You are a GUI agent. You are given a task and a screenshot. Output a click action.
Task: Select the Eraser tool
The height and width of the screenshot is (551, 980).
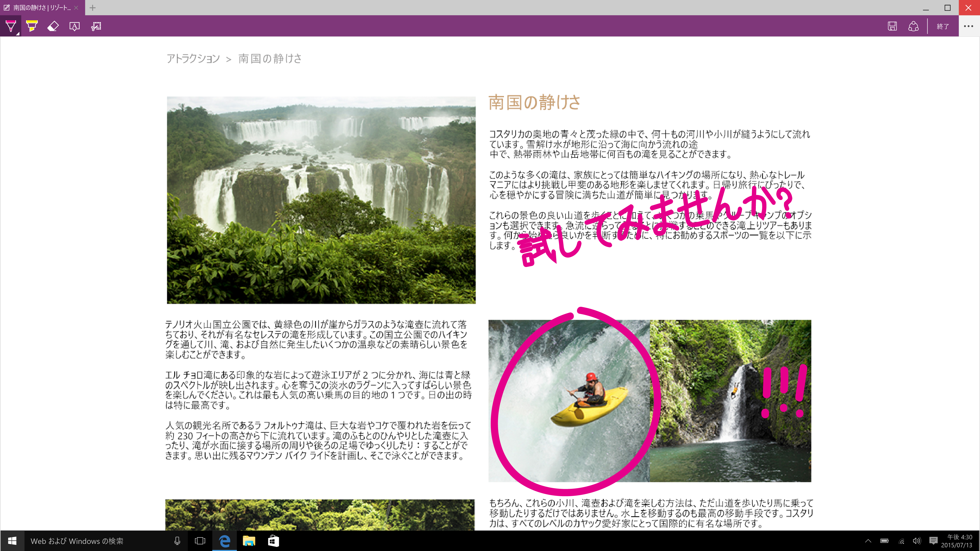[53, 26]
